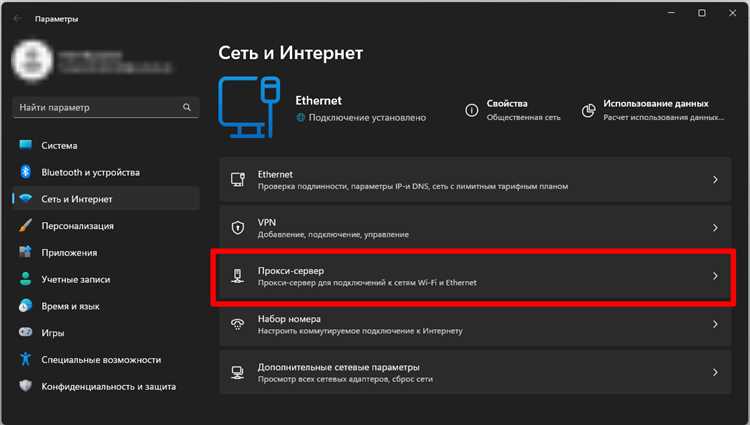Click the Персонализация brush icon
750x425 pixels.
coord(25,225)
